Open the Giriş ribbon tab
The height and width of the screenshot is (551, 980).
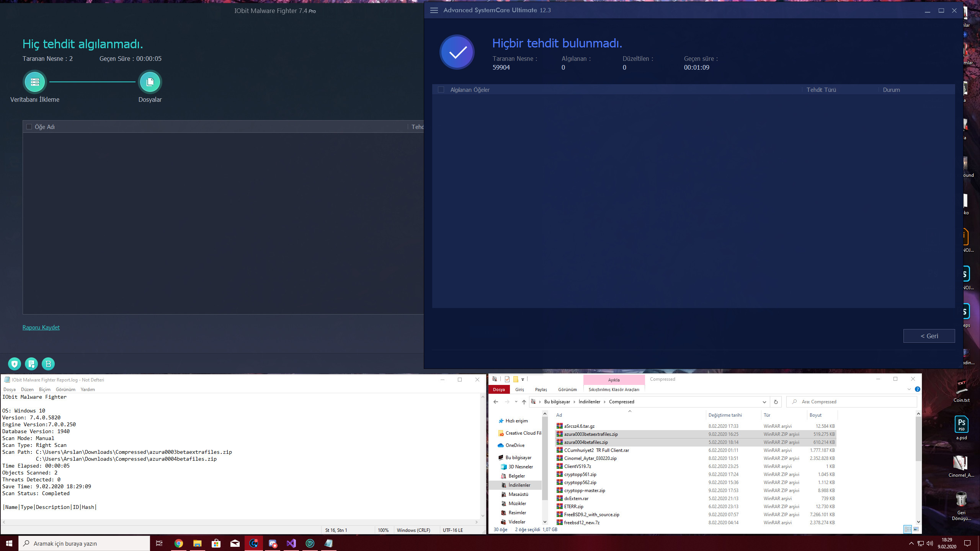(519, 390)
